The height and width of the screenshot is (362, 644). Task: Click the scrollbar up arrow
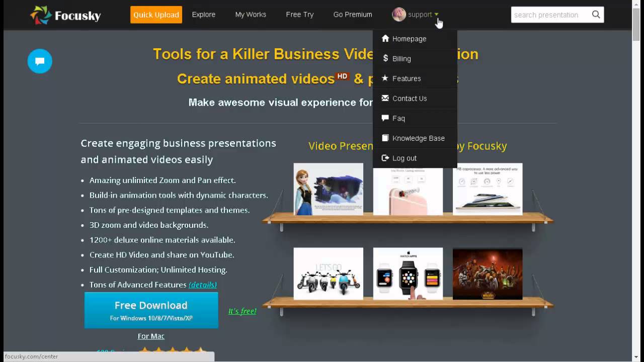click(636, 4)
